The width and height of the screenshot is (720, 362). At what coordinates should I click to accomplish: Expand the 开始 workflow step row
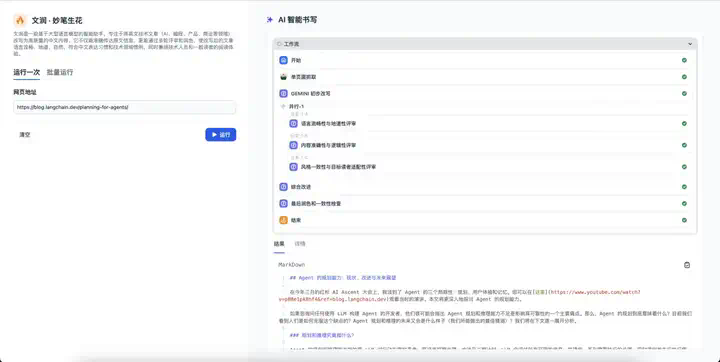coord(484,60)
